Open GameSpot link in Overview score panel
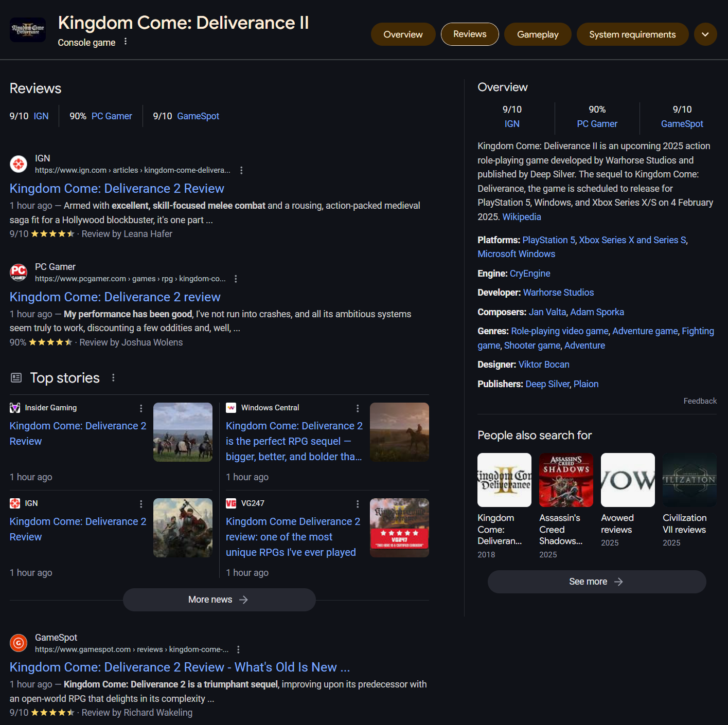 (x=682, y=124)
